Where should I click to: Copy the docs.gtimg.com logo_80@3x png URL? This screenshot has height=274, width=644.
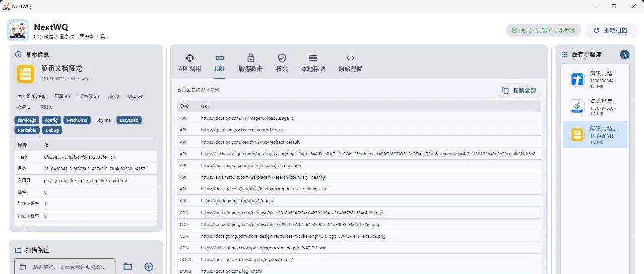(x=293, y=236)
